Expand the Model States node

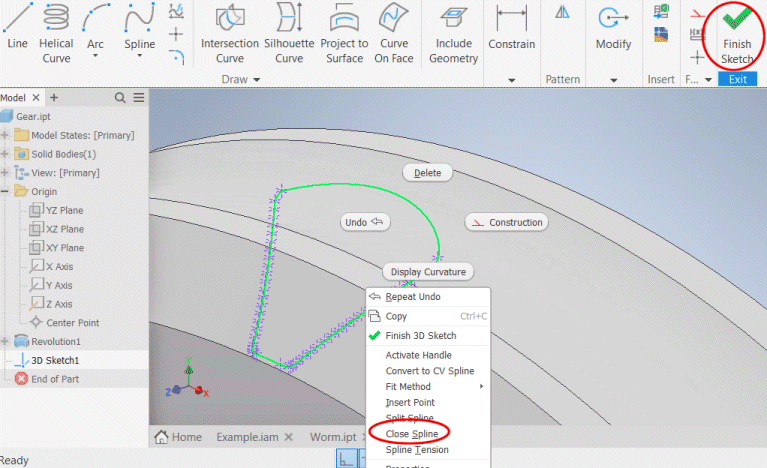point(5,135)
